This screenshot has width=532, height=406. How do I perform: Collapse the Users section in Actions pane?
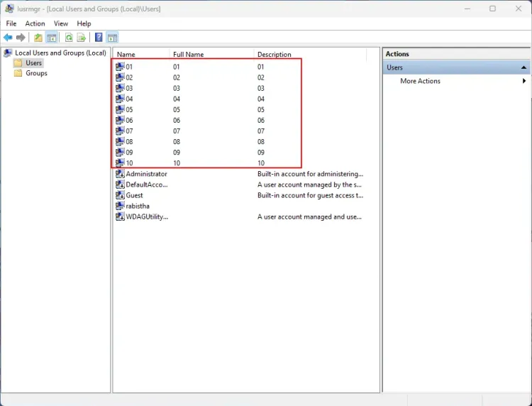[x=523, y=67]
